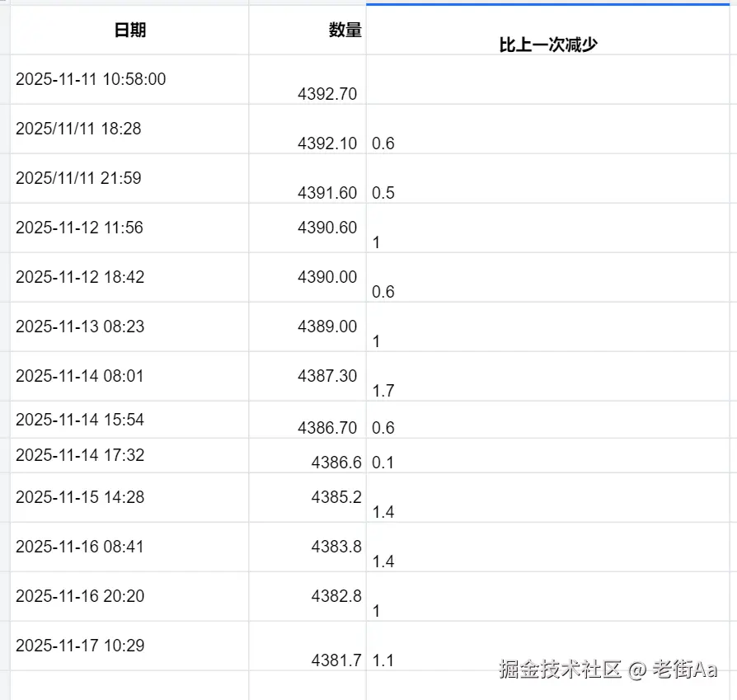This screenshot has height=700, width=737.
Task: Select the quantity value 4390.60
Action: [329, 228]
